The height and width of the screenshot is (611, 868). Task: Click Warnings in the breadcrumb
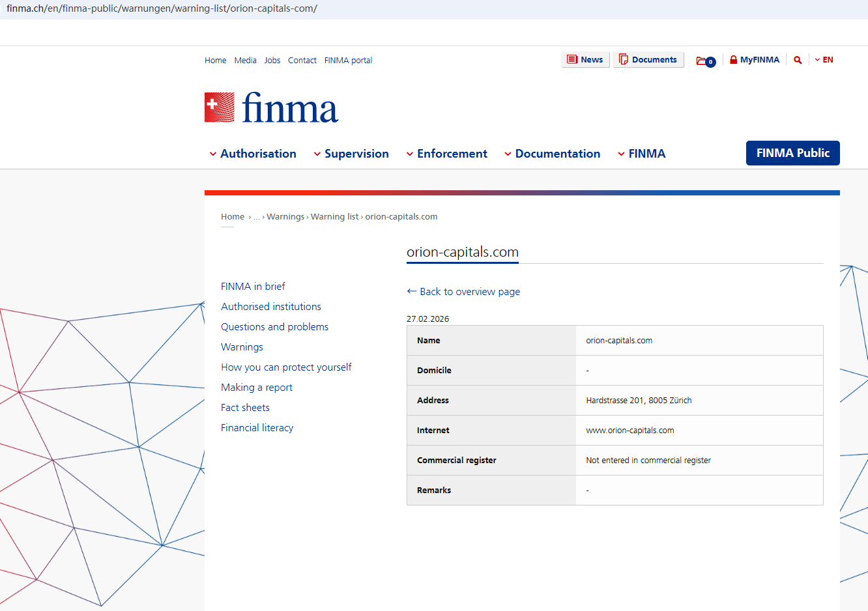(285, 217)
